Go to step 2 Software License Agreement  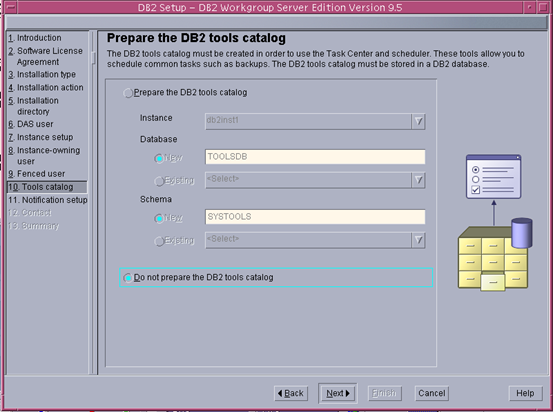[x=45, y=56]
